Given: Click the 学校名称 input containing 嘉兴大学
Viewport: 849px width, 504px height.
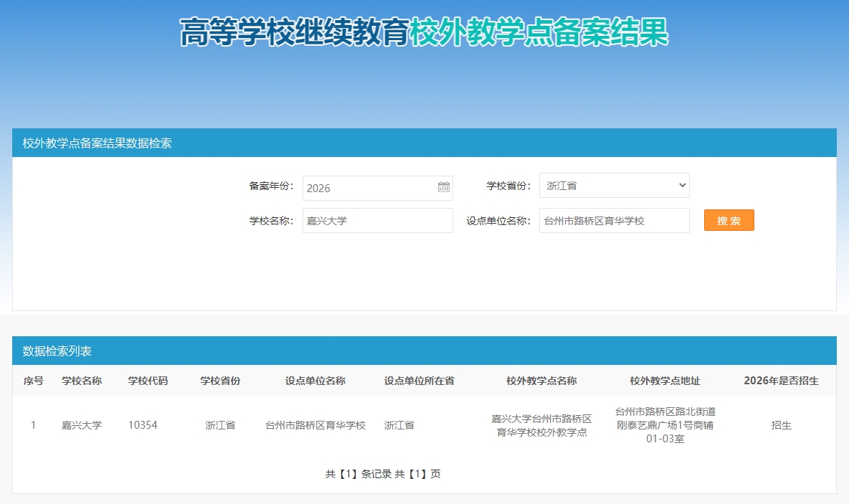Looking at the screenshot, I should [377, 221].
